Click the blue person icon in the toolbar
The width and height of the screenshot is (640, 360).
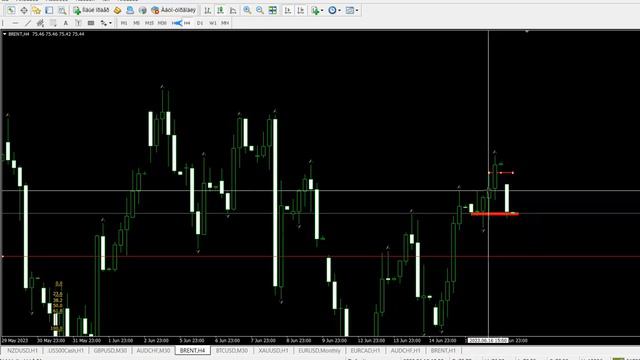(x=130, y=10)
